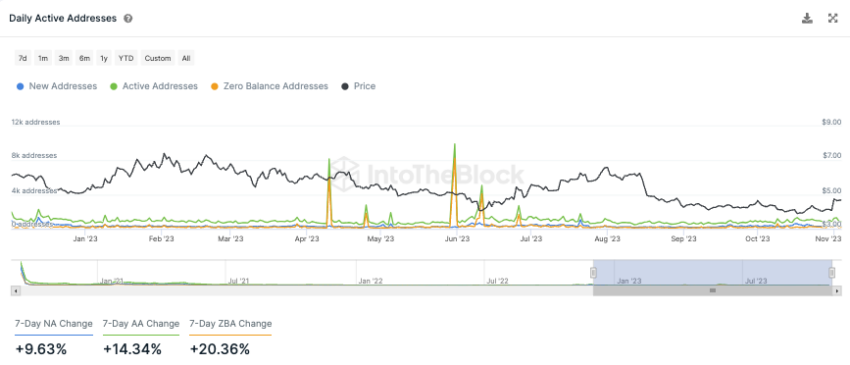Toggle the Price series in legend
The width and height of the screenshot is (850, 365).
358,86
